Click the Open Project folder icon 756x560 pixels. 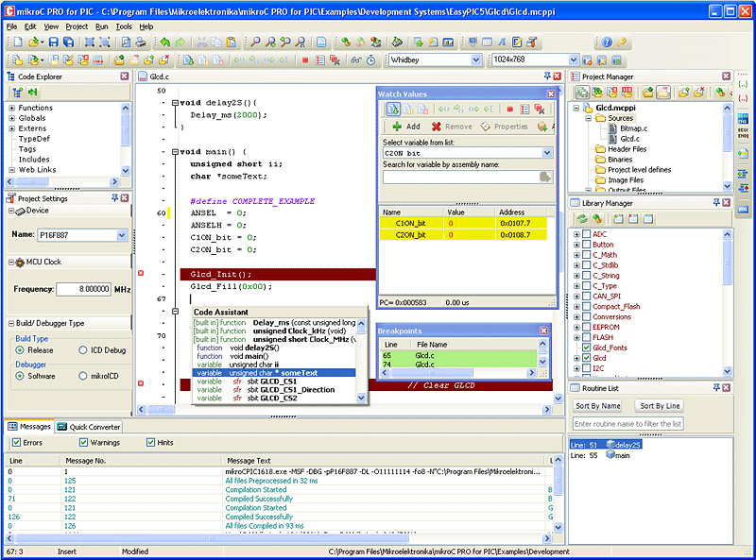coord(34,60)
